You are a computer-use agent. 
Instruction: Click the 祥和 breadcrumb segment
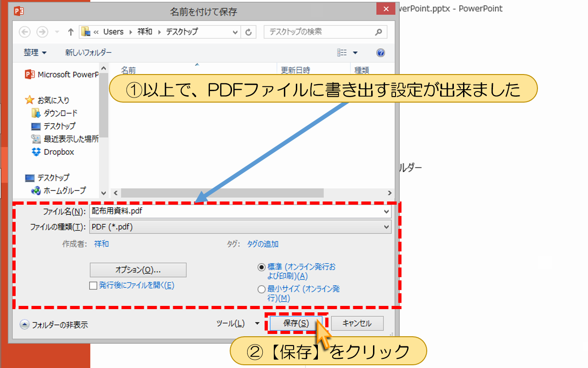pyautogui.click(x=145, y=32)
